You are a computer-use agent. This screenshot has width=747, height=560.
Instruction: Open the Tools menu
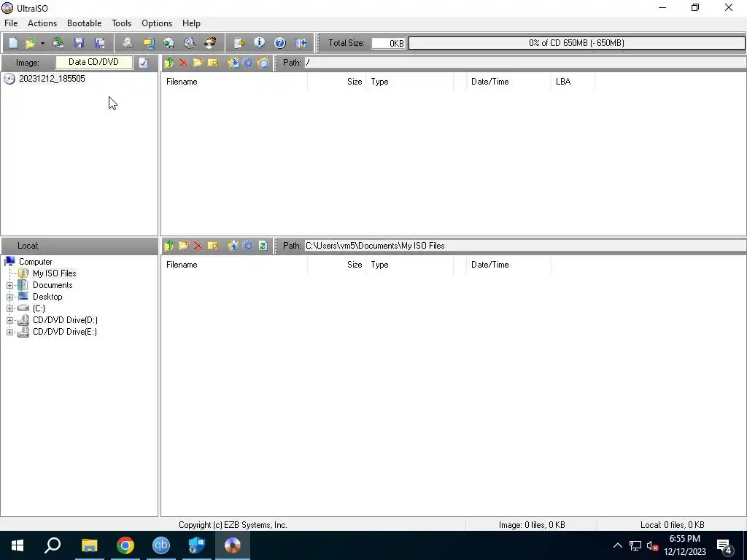point(122,23)
